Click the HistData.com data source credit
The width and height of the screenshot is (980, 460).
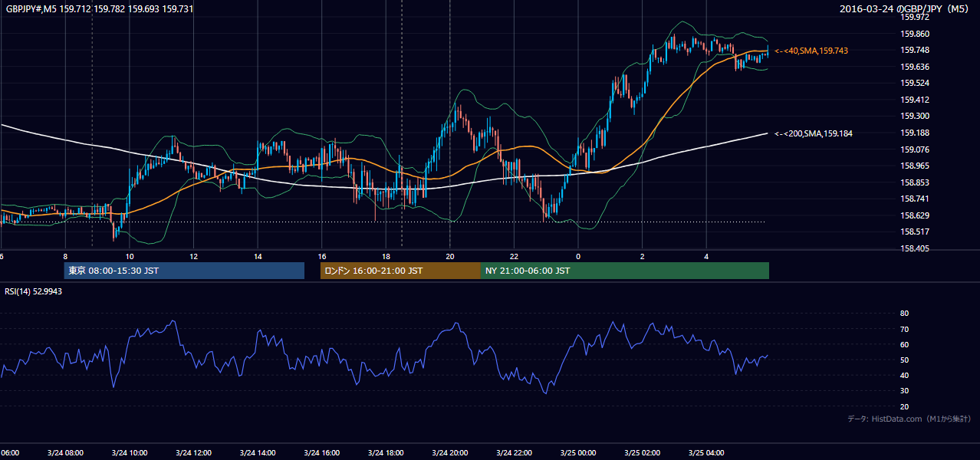pos(909,419)
